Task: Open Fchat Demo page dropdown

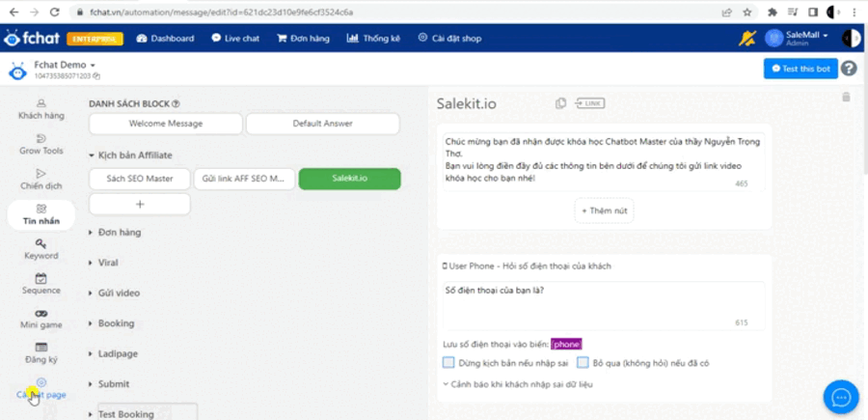Action: tap(65, 65)
